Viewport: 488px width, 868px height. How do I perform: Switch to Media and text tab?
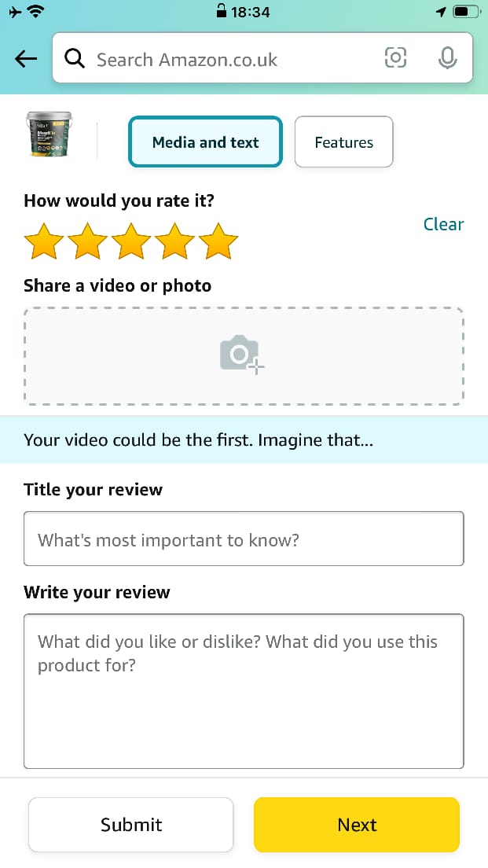pyautogui.click(x=205, y=142)
